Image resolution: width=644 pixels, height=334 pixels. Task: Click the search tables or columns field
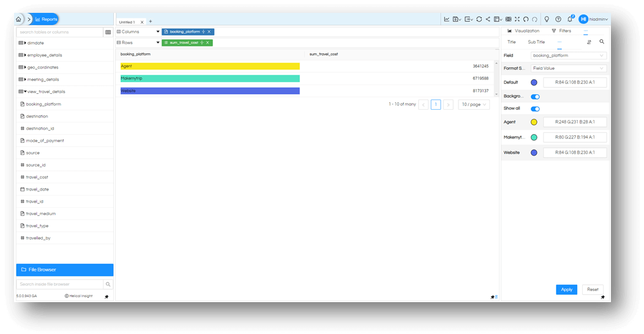click(x=59, y=32)
